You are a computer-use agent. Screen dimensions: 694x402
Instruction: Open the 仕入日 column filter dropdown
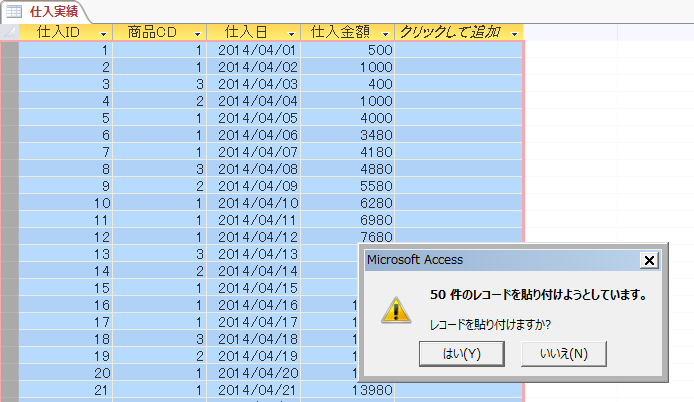290,33
